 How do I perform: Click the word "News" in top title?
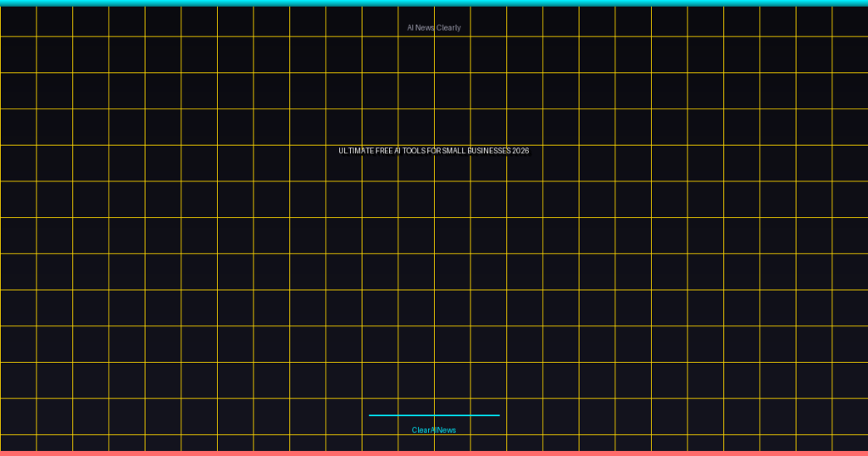coord(426,28)
